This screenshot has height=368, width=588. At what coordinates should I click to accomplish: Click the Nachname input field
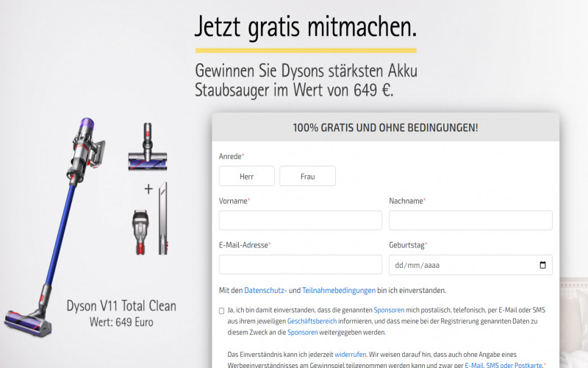pos(470,220)
